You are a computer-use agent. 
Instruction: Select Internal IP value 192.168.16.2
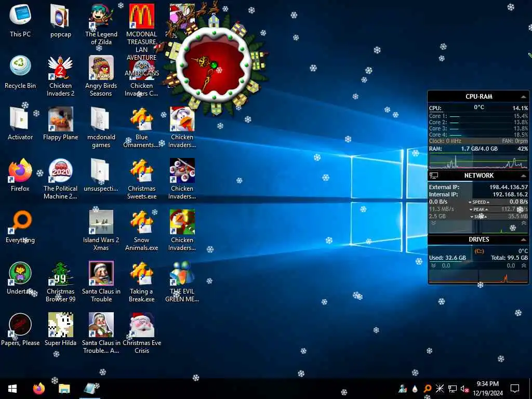[x=510, y=194]
